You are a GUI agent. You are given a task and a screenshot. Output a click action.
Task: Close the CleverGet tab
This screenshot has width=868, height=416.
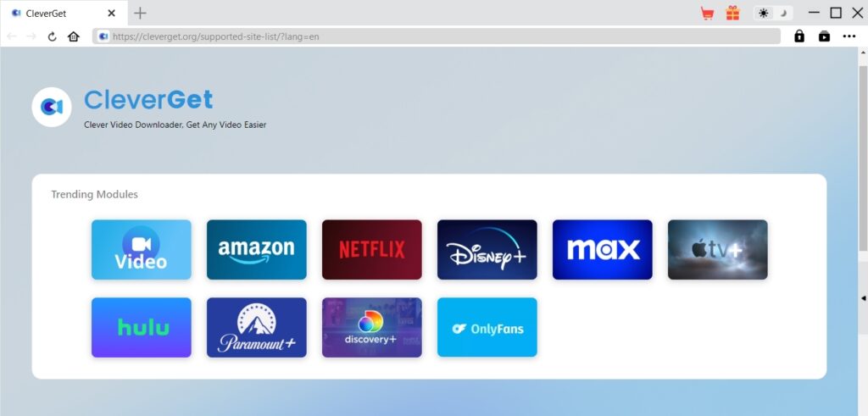pyautogui.click(x=111, y=13)
